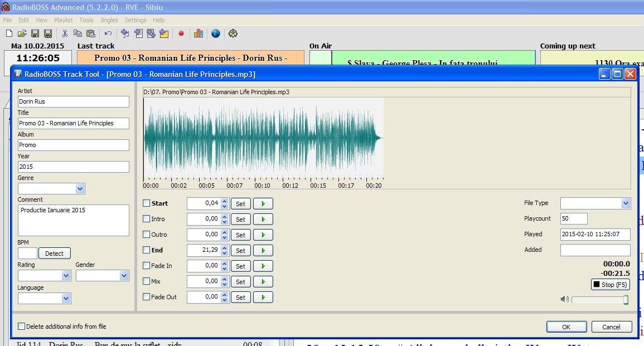Click Set for the End value
Image resolution: width=644 pixels, height=346 pixels.
point(241,250)
